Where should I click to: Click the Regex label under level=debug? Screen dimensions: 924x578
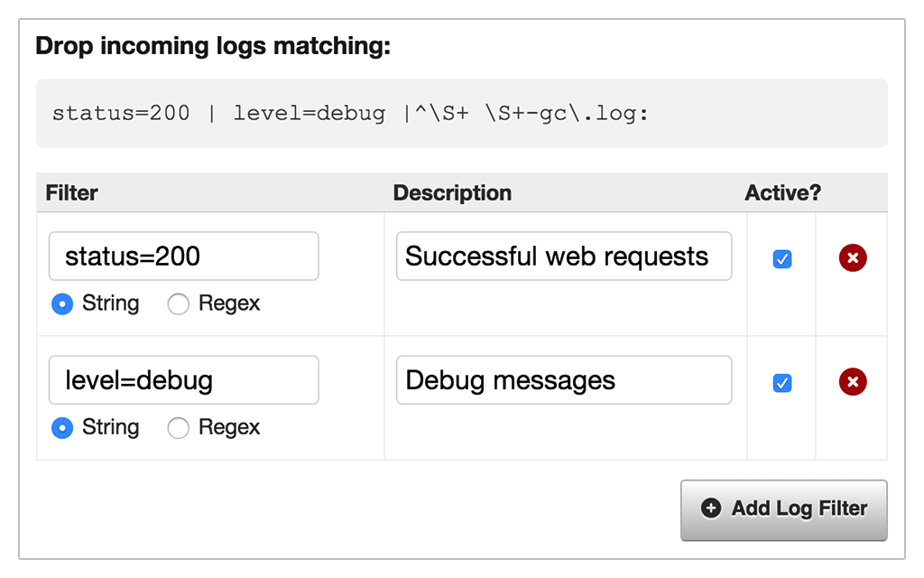[x=229, y=428]
